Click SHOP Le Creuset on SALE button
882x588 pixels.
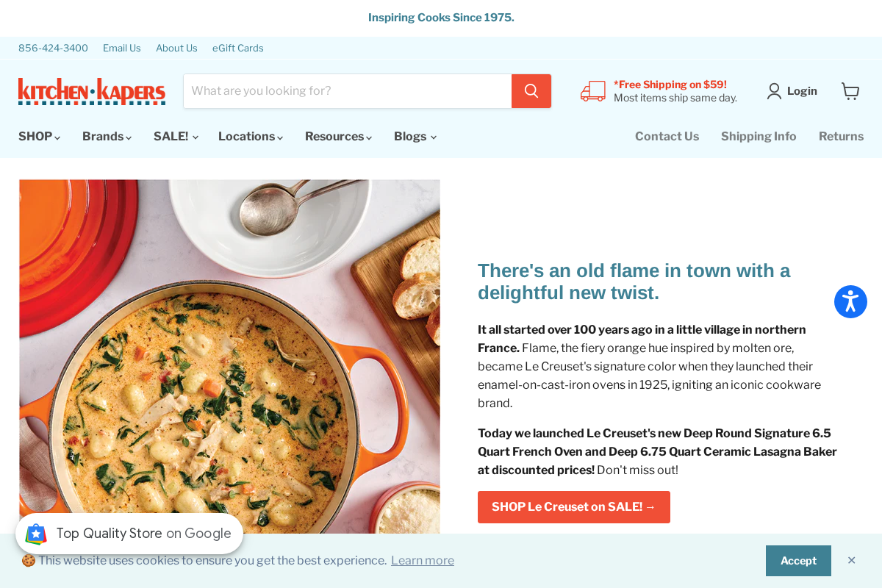(573, 506)
